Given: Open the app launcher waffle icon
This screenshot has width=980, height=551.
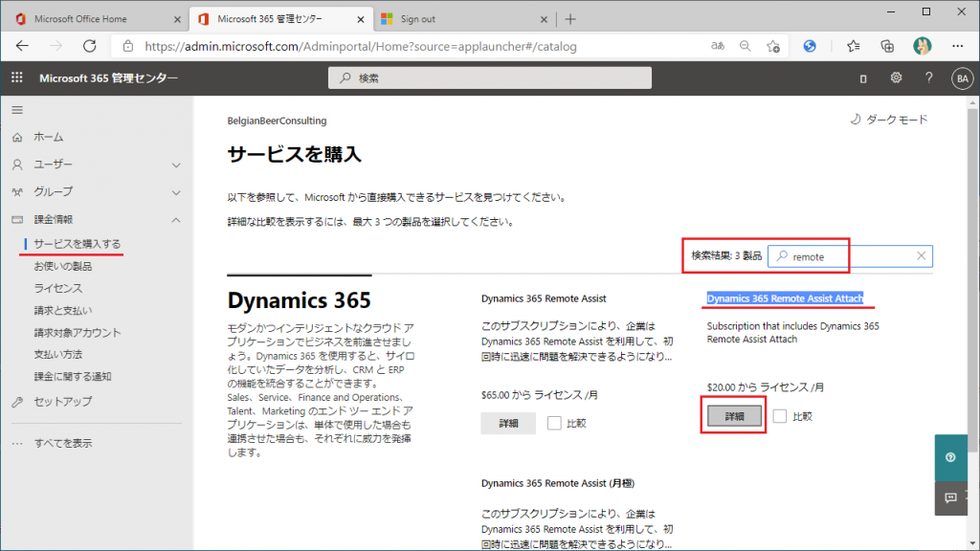Looking at the screenshot, I should 17,77.
